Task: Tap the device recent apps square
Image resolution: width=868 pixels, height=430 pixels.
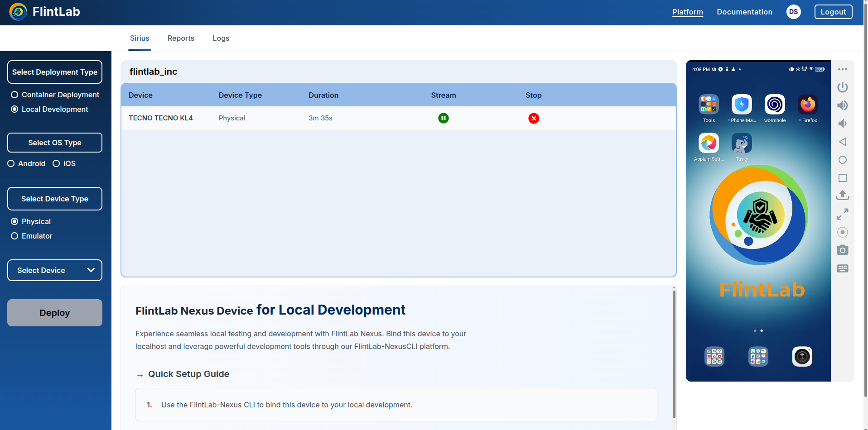Action: pos(843,178)
